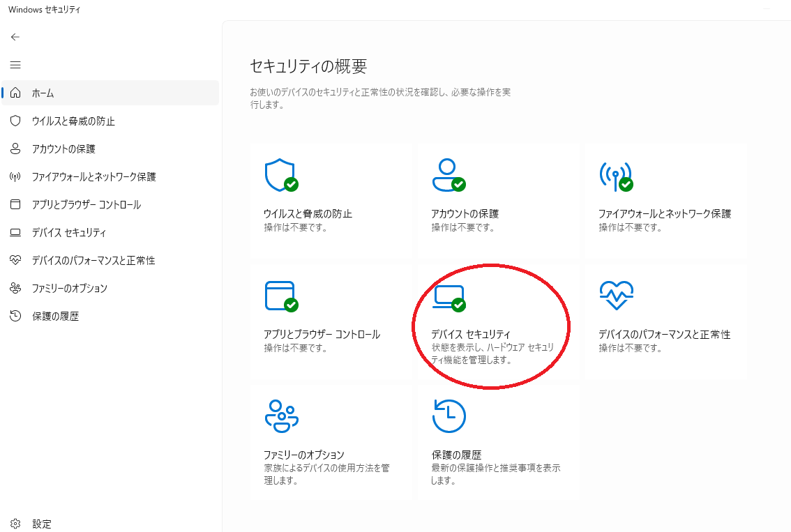Open the firewall network antenna icon
The height and width of the screenshot is (532, 791).
click(x=617, y=174)
